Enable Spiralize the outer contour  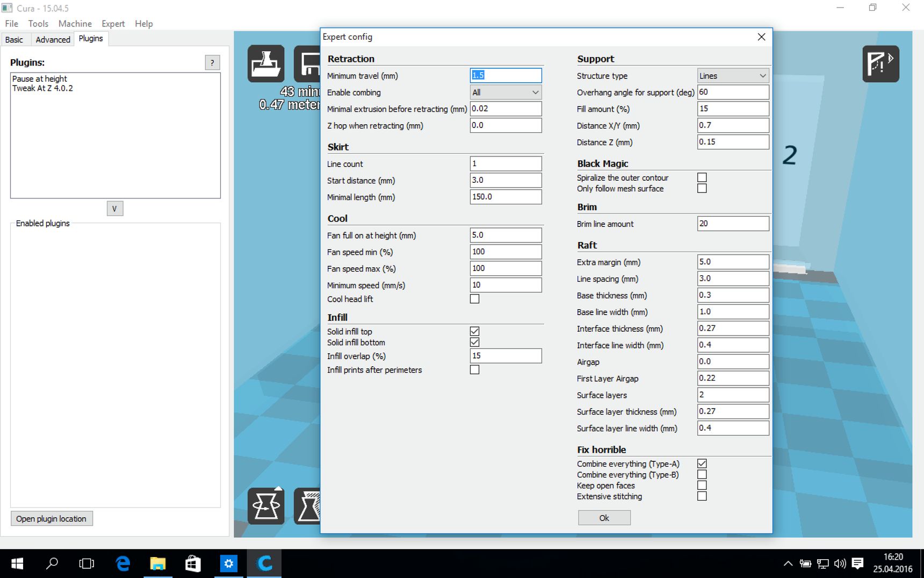tap(702, 177)
